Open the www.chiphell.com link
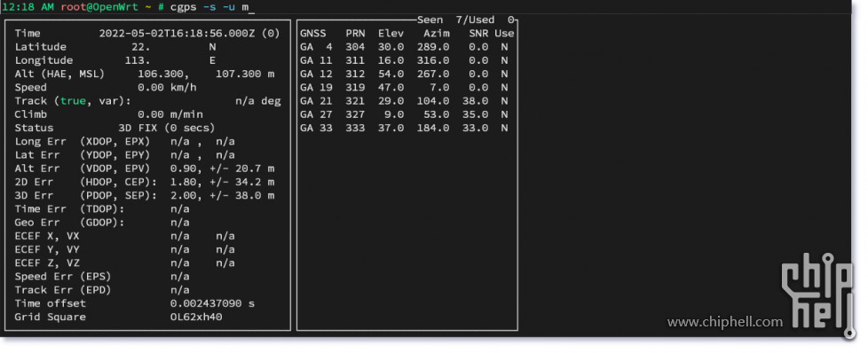This screenshot has height=353, width=868. click(724, 322)
